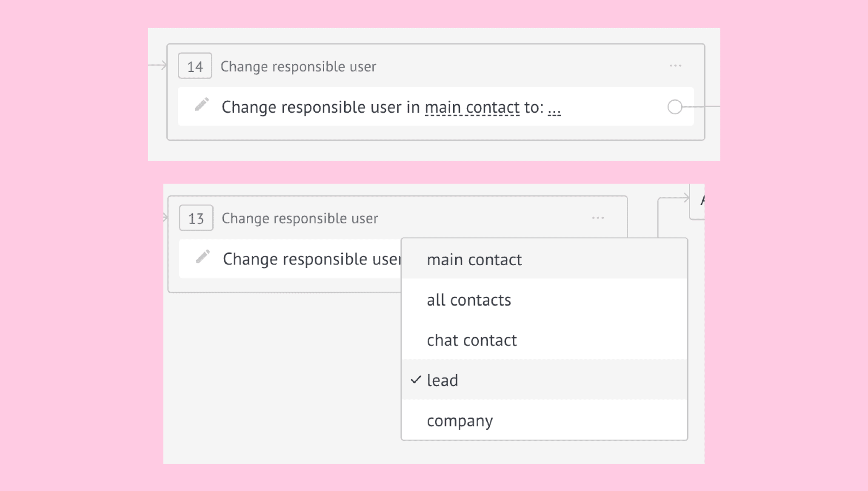
Task: Select 'company' from the dropdown list
Action: 544,420
